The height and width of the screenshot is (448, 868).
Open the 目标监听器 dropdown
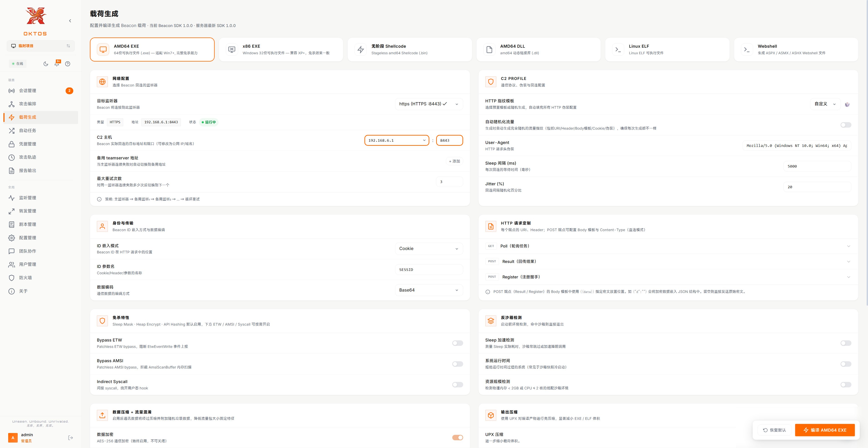click(x=429, y=104)
